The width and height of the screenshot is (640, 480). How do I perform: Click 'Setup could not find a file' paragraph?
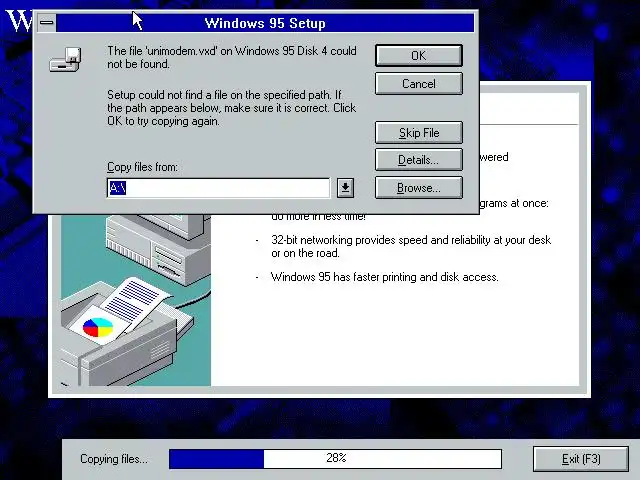coord(231,108)
